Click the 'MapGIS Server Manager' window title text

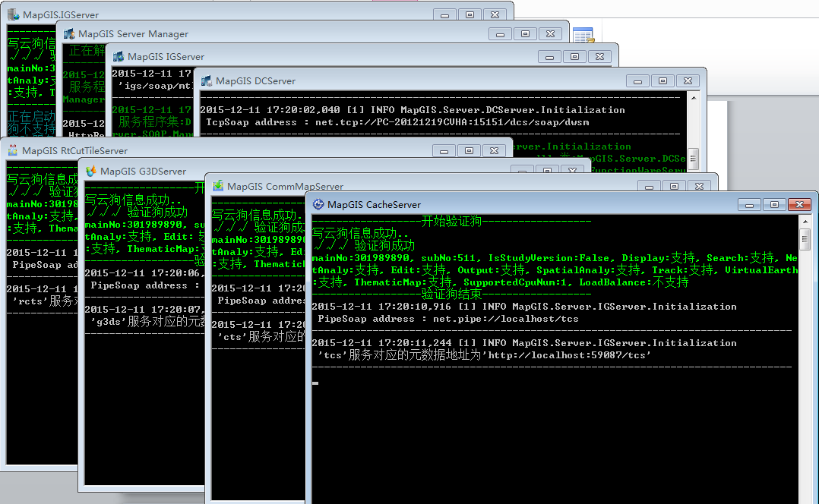point(133,34)
